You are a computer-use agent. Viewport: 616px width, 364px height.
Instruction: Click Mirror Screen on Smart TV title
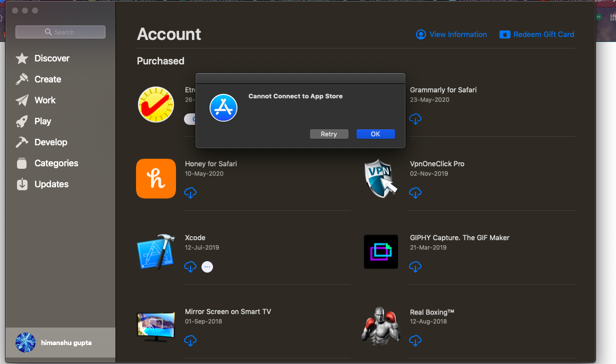[228, 312]
